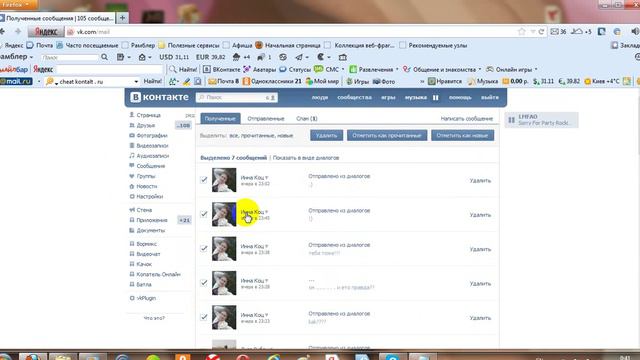Pause the LMFAO track in the side player

pyautogui.click(x=511, y=120)
